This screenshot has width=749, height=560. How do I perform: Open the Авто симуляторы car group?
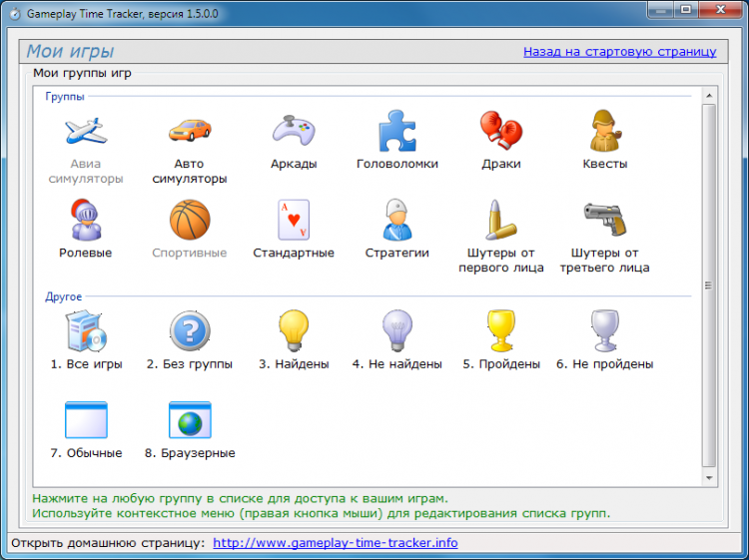190,130
